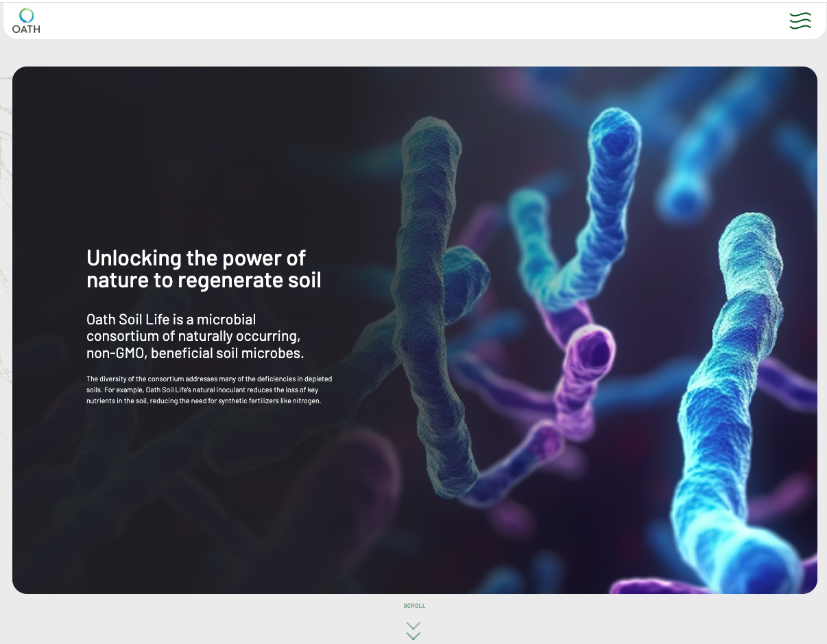The width and height of the screenshot is (827, 644).
Task: Click the "Oath Soil Life is a microbial" subheading
Action: tap(195, 336)
